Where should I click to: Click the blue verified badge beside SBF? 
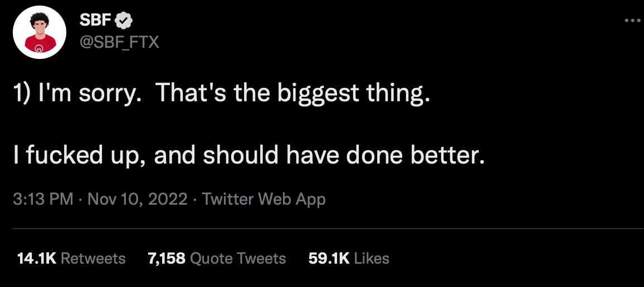[124, 22]
